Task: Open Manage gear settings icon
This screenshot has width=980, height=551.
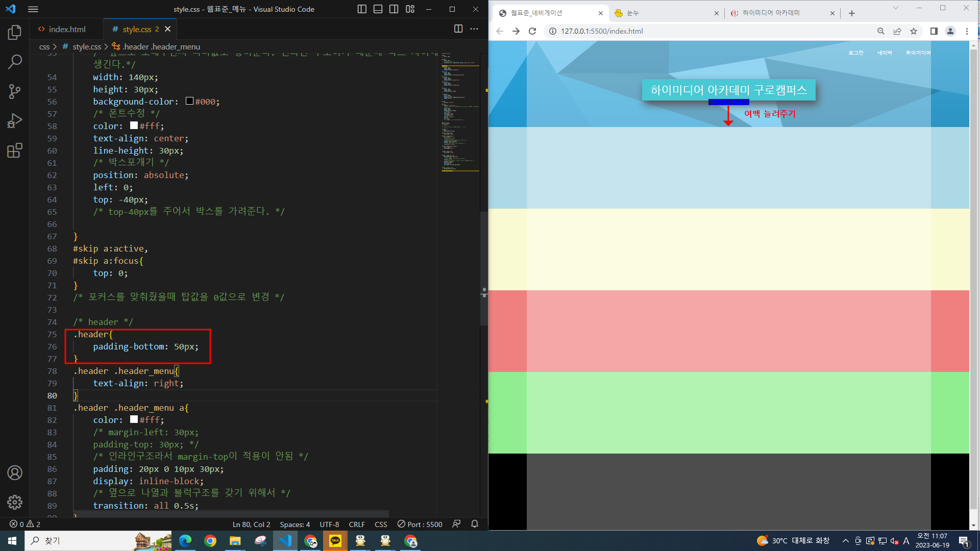Action: [x=15, y=502]
